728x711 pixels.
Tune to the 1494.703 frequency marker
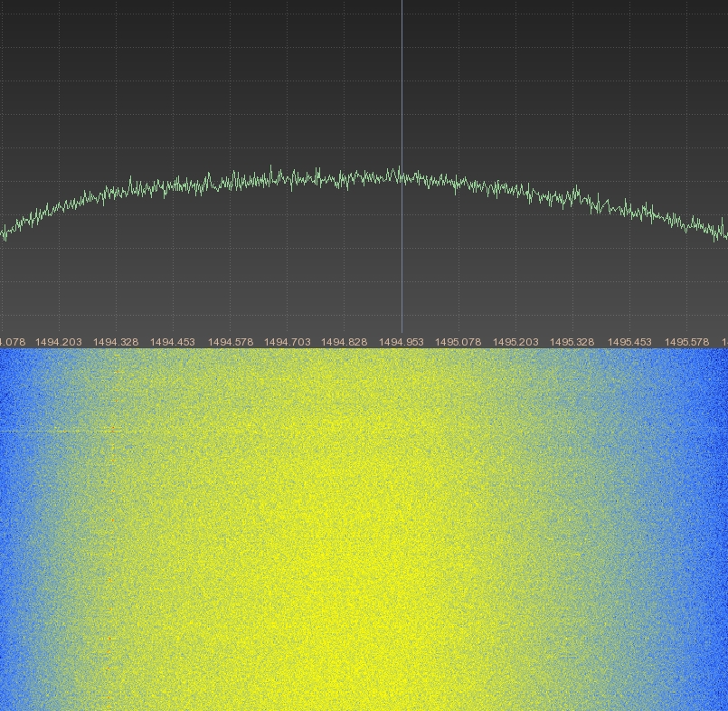(288, 342)
